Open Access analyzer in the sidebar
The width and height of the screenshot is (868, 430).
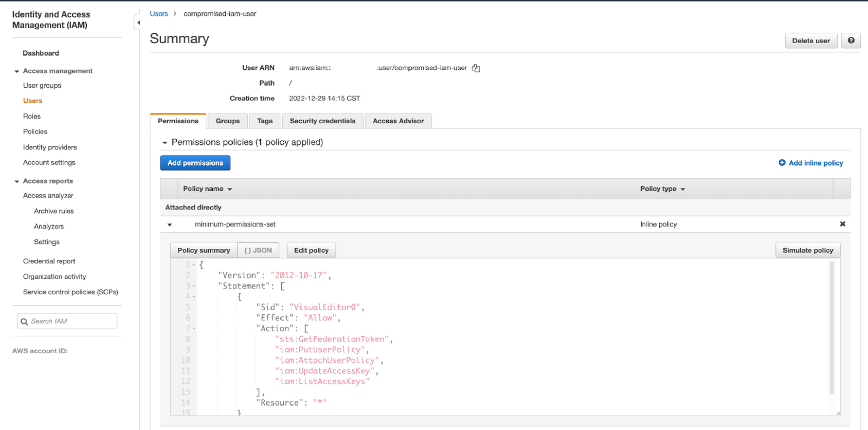tap(48, 196)
